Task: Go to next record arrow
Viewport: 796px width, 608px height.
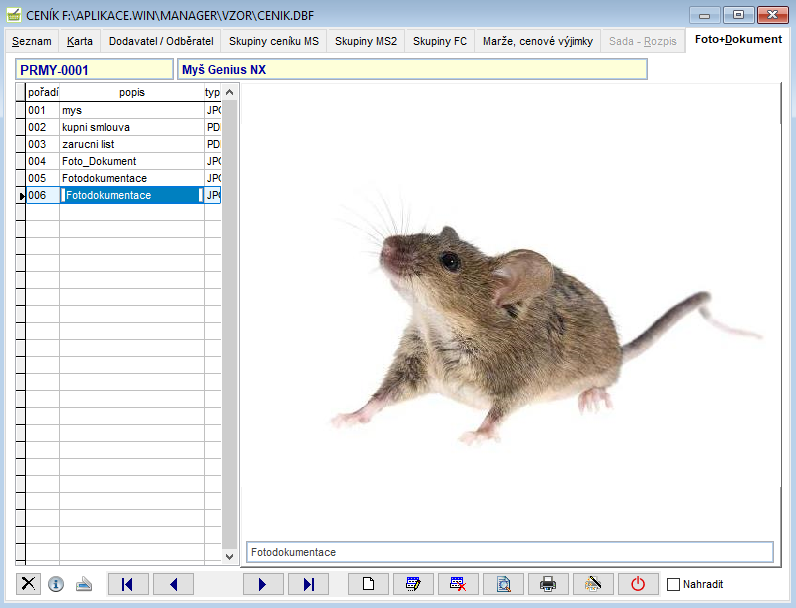Action: pyautogui.click(x=263, y=584)
